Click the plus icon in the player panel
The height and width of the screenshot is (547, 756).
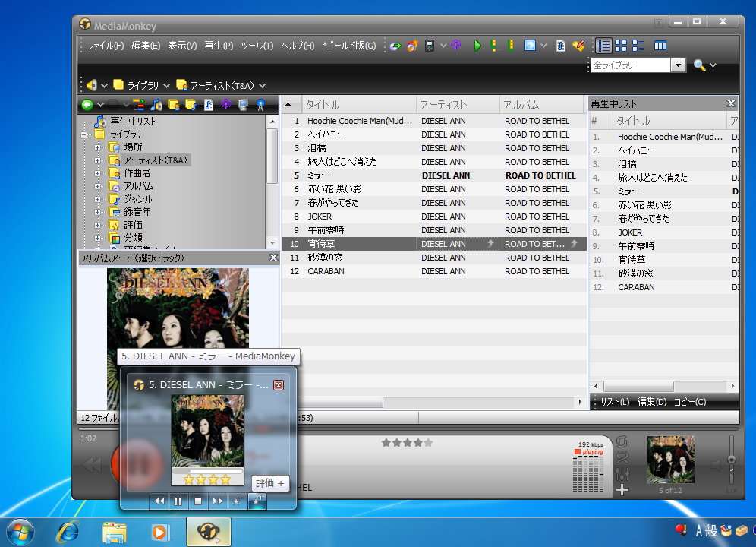tap(622, 489)
